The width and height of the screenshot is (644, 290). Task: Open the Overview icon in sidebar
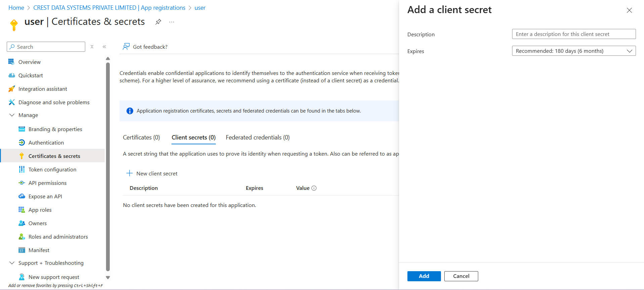[x=11, y=62]
